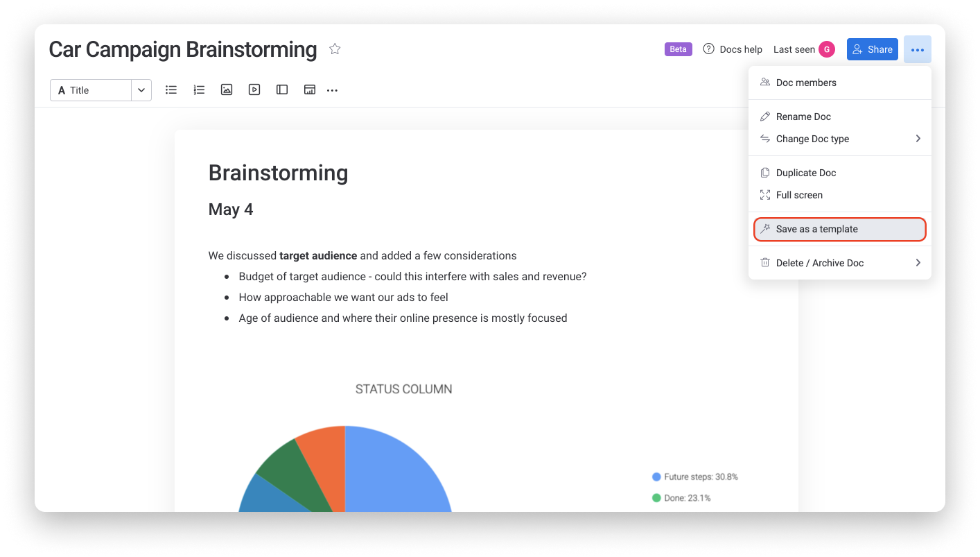Click the Change Doc type arrows icon

(x=765, y=139)
